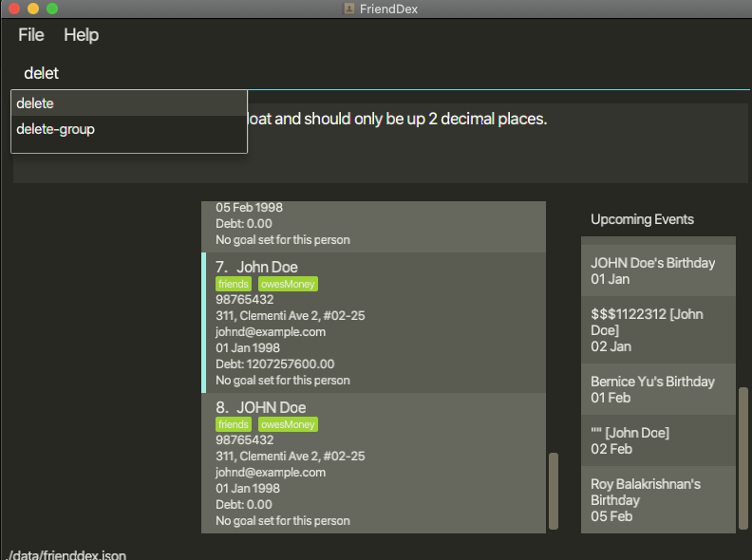Select the '"" [John Doe]' event on 02 Feb
The height and width of the screenshot is (560, 752).
(658, 440)
